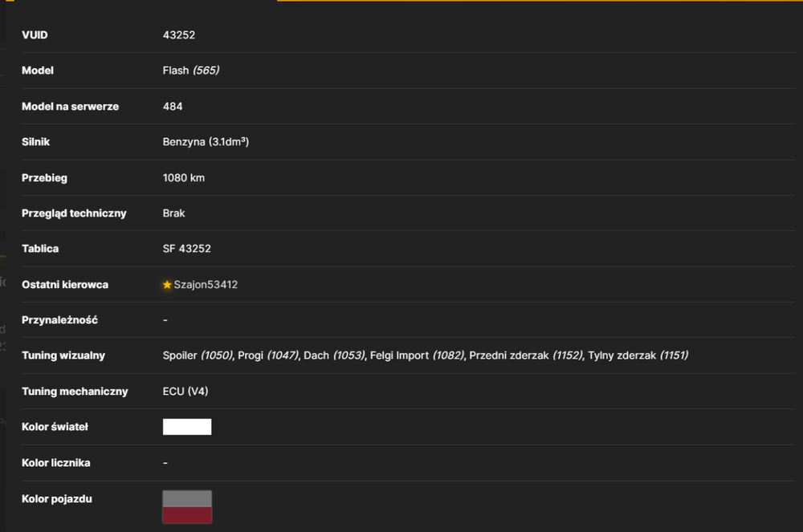
Task: Click the engine value Benzyna (3.1dm³)
Action: [x=206, y=142]
